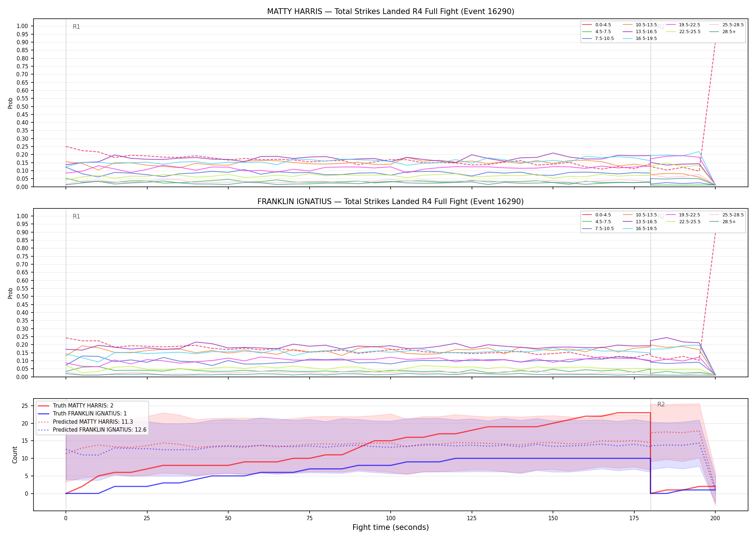
Task: Click the 0.50 y-tick in Matty Harris chart
Action: [22, 107]
